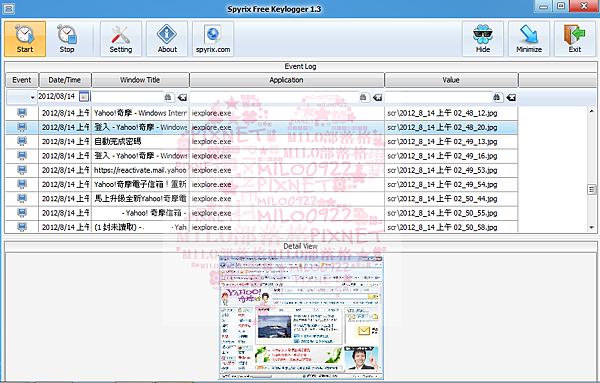This screenshot has width=600, height=383.
Task: Open the Yahoo screenshot thumbnail in Detail View
Action: point(301,318)
